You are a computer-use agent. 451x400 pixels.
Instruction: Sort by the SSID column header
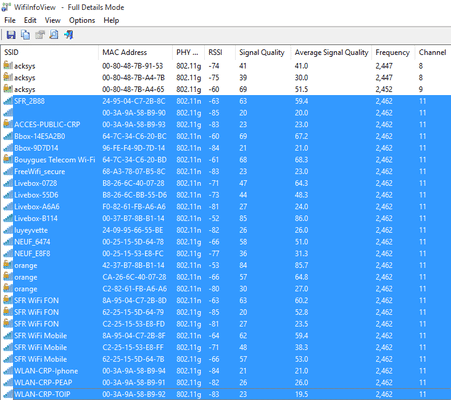pyautogui.click(x=11, y=52)
